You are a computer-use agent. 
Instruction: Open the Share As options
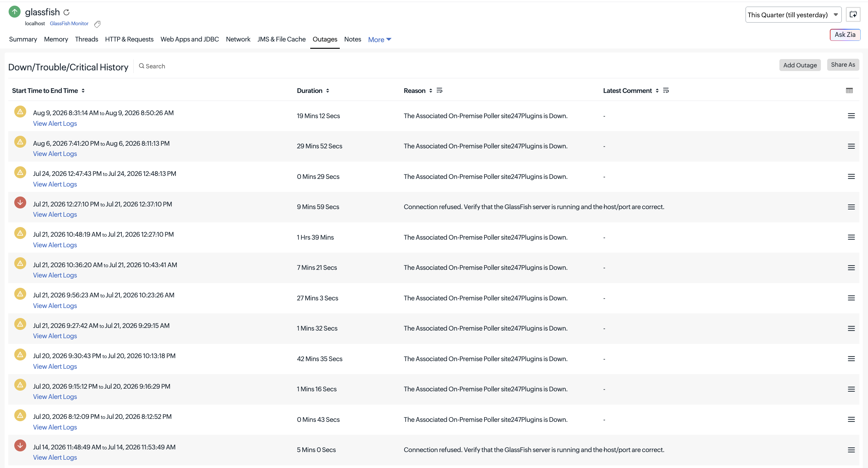pos(843,65)
